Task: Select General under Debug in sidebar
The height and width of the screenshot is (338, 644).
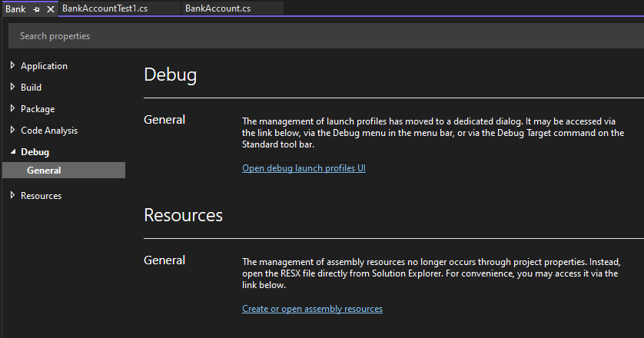Action: click(44, 171)
